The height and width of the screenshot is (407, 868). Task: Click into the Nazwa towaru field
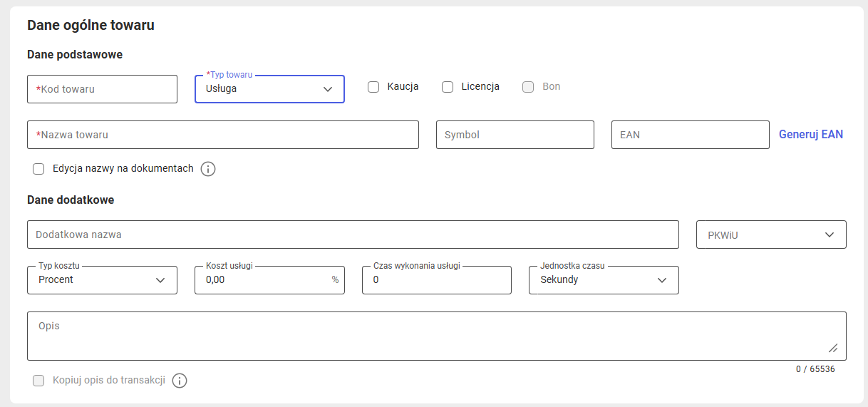[223, 135]
